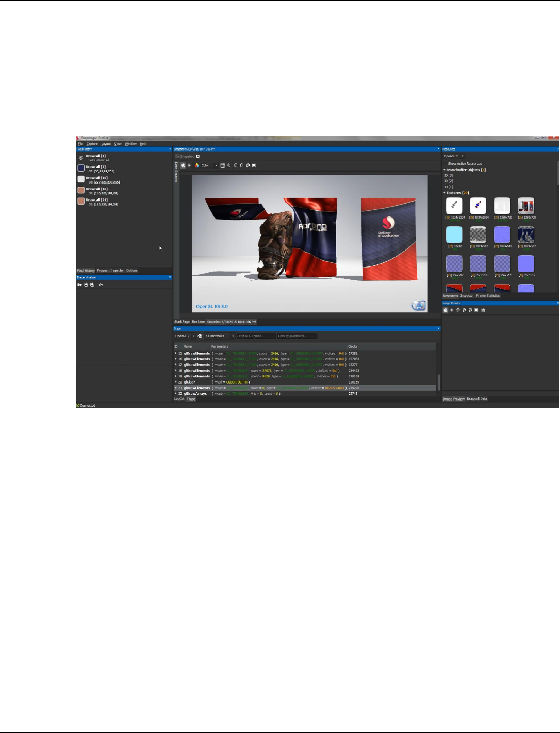Expand trace row 20 glClear
Image resolution: width=560 pixels, height=733 pixels.
[x=176, y=382]
